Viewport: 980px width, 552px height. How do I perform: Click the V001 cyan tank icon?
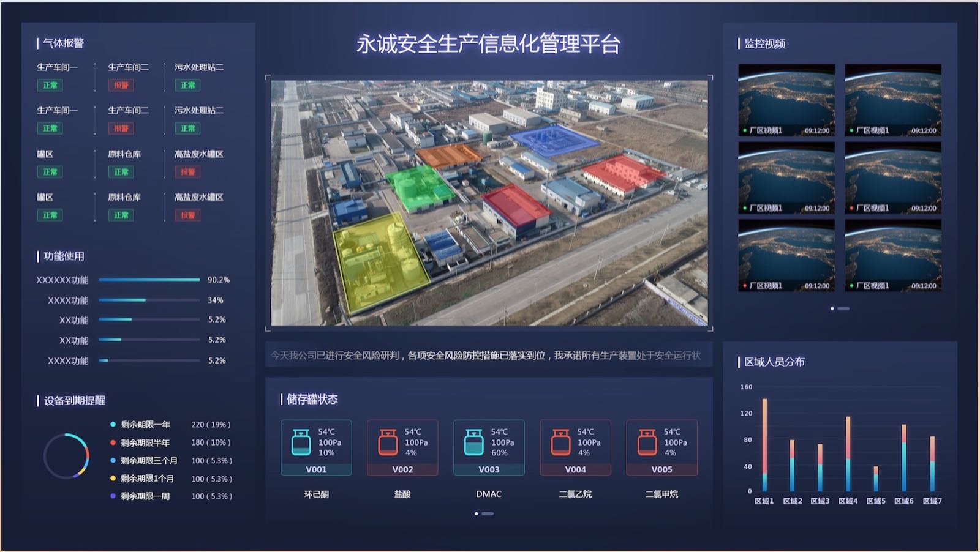pyautogui.click(x=301, y=442)
